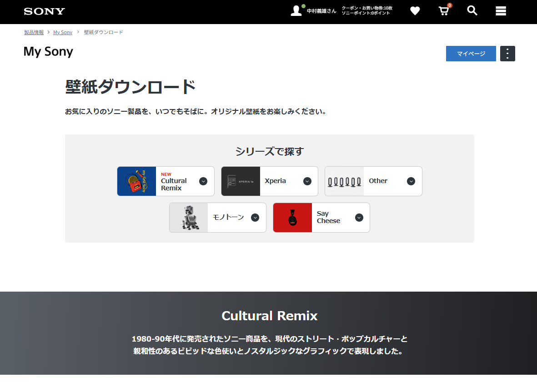This screenshot has height=392, width=537.
Task: Click the Xperia dark thumbnail image
Action: [x=241, y=181]
